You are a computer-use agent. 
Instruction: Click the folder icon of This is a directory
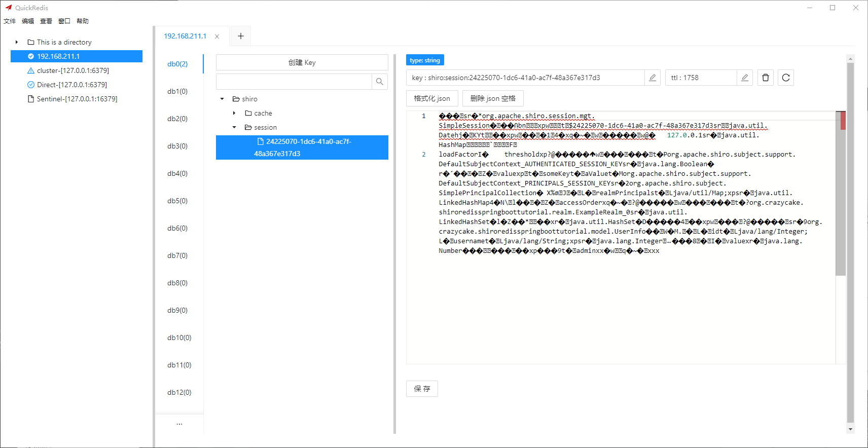[x=31, y=42]
